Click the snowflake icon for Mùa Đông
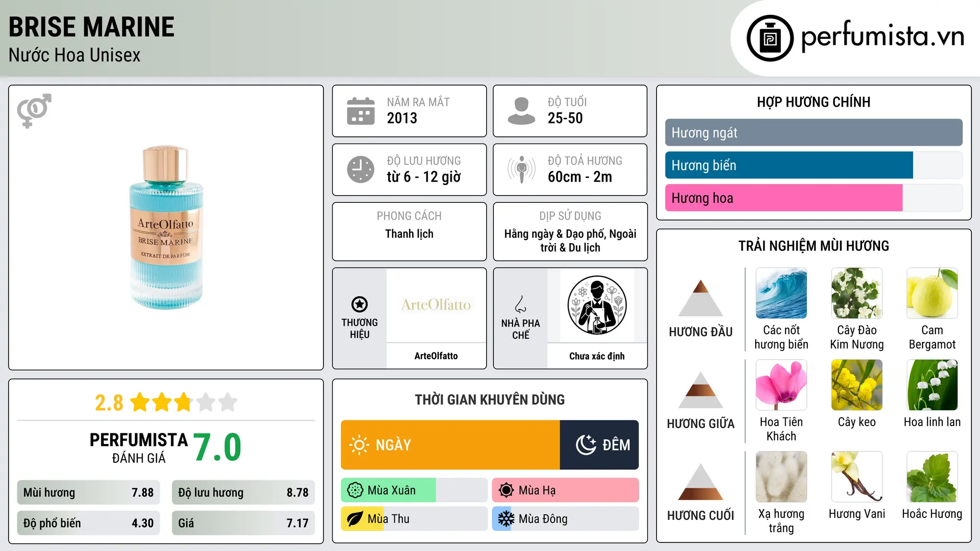Viewport: 980px width, 551px height. pyautogui.click(x=506, y=519)
